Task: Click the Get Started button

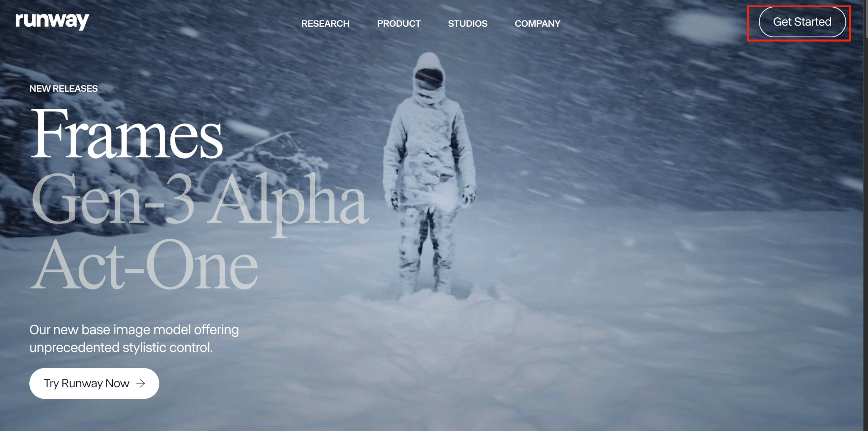Action: [x=802, y=22]
